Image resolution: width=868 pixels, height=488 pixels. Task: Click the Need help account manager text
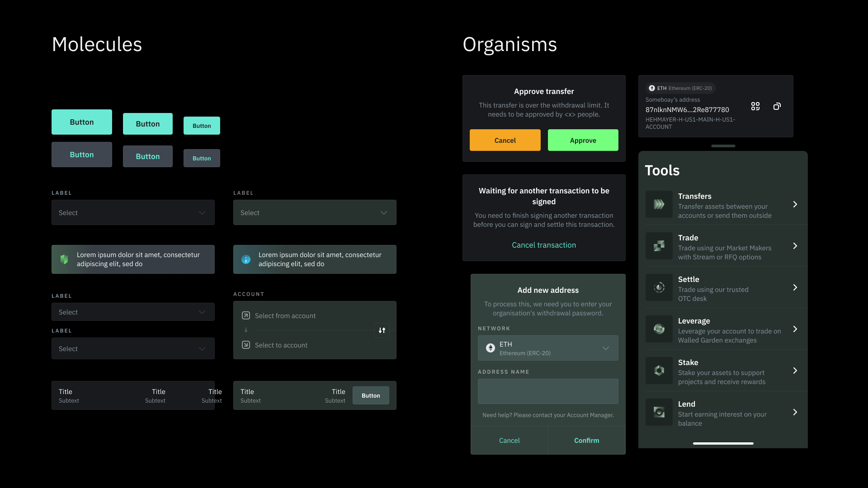(548, 415)
